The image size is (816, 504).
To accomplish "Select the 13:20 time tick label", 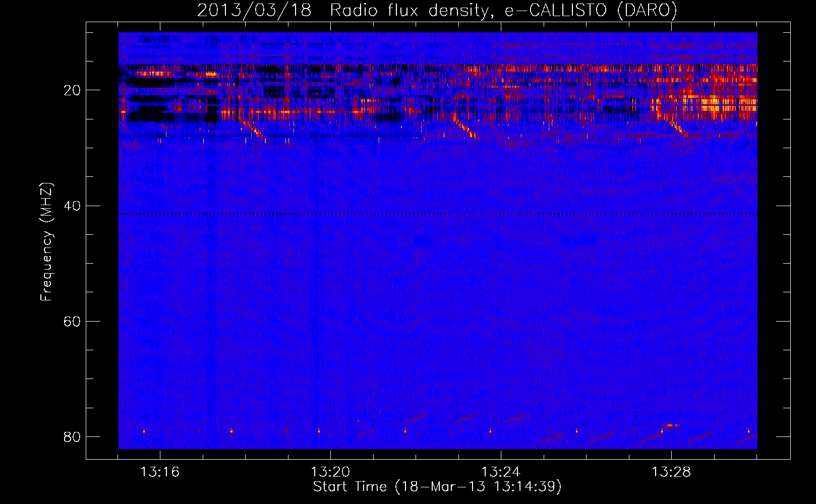I will [330, 472].
